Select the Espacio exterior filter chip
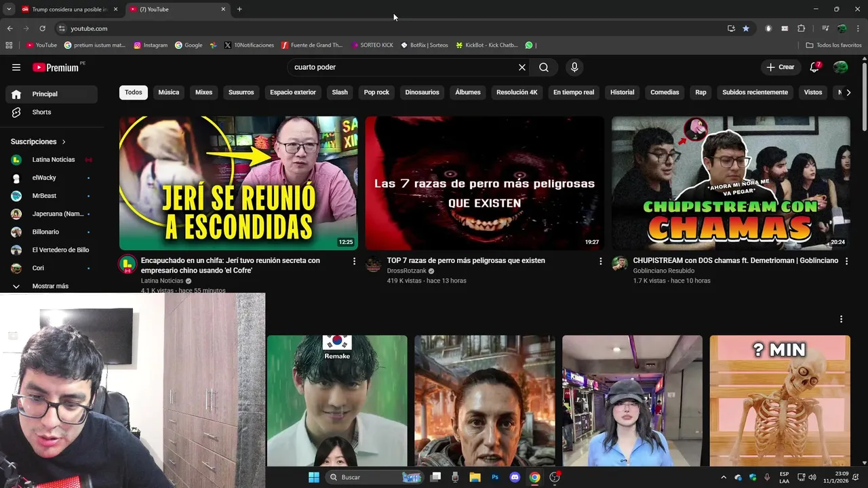The image size is (868, 488). (293, 92)
